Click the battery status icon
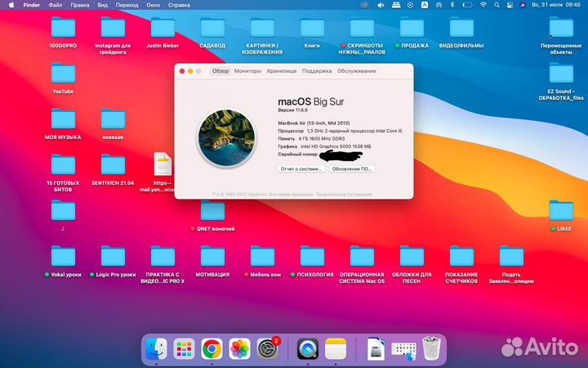Image resolution: width=588 pixels, height=368 pixels. [x=467, y=5]
